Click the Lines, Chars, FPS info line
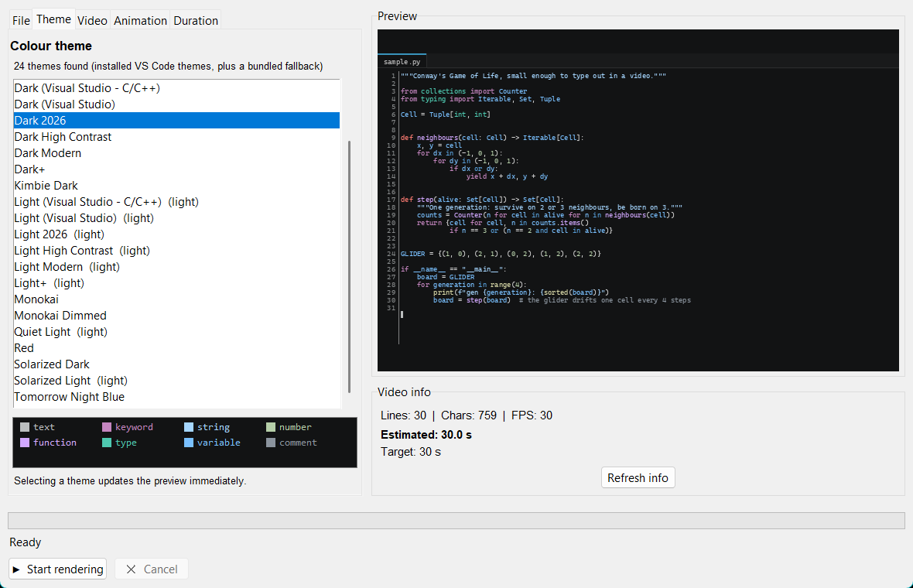 (467, 415)
